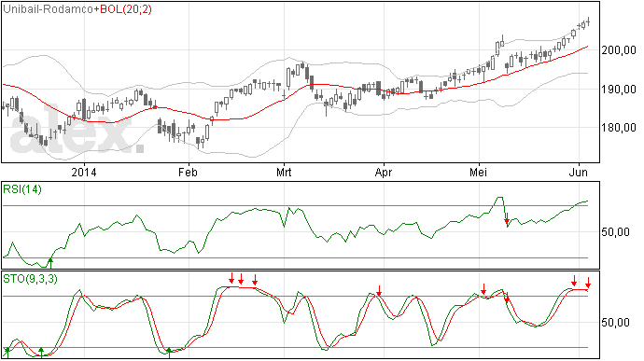Click the RSI panel 50,00 axis label
Image resolution: width=644 pixels, height=361 pixels.
click(615, 232)
